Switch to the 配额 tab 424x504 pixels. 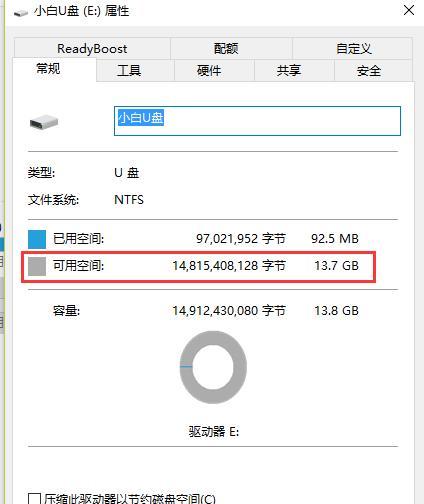(226, 49)
